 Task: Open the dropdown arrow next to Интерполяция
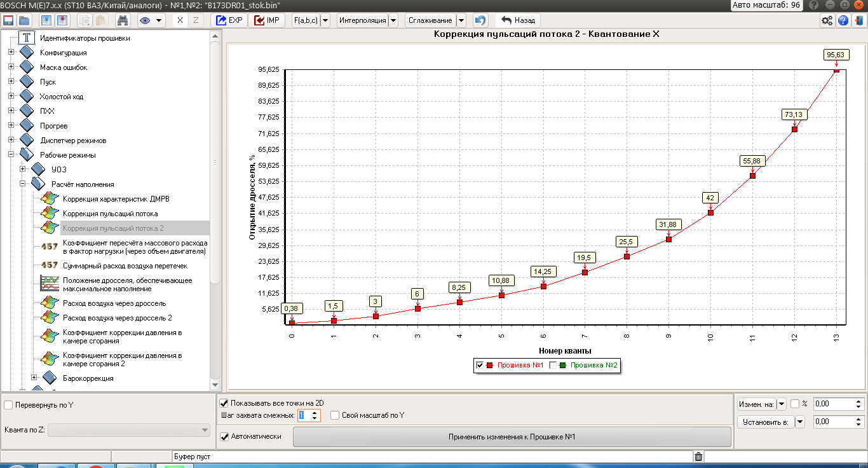393,20
